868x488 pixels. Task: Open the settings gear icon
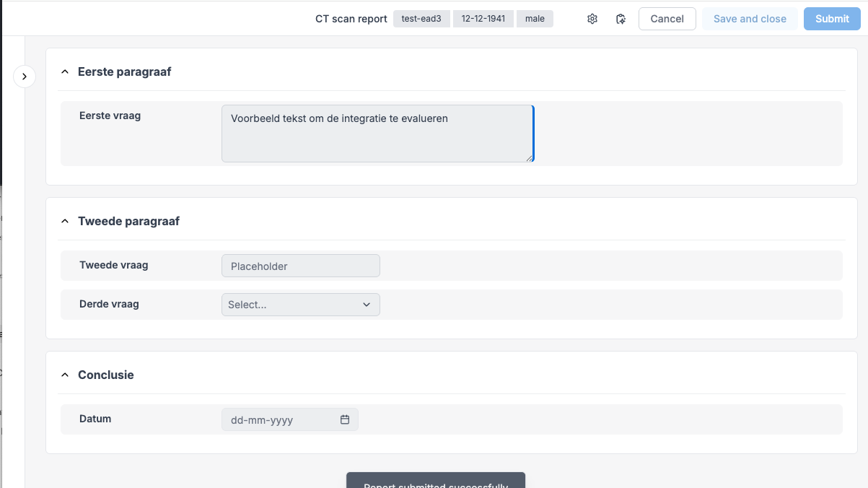[592, 19]
